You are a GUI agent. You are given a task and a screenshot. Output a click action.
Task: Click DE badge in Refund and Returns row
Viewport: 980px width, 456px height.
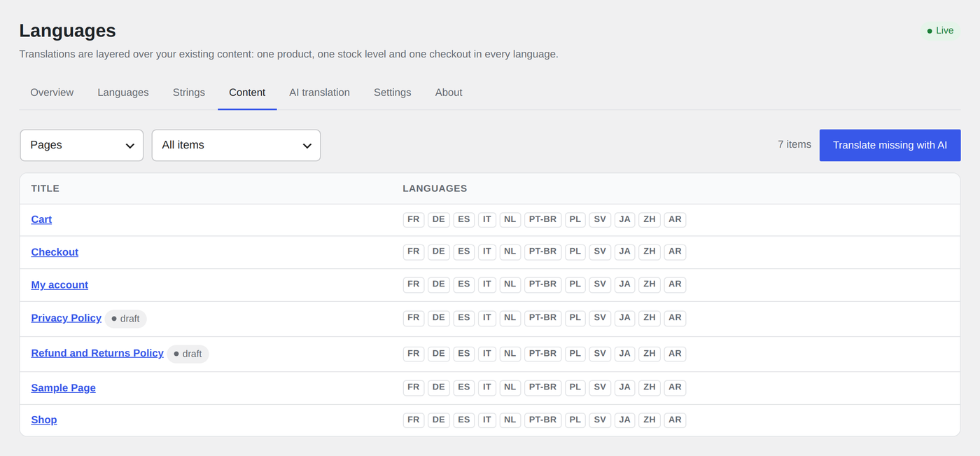click(439, 354)
